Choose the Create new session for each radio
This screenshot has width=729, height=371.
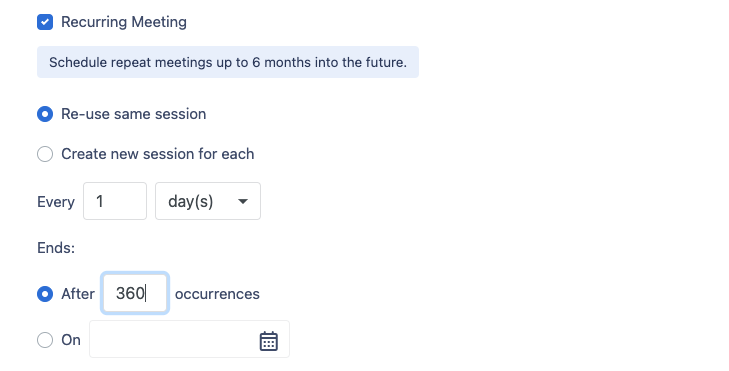(45, 154)
